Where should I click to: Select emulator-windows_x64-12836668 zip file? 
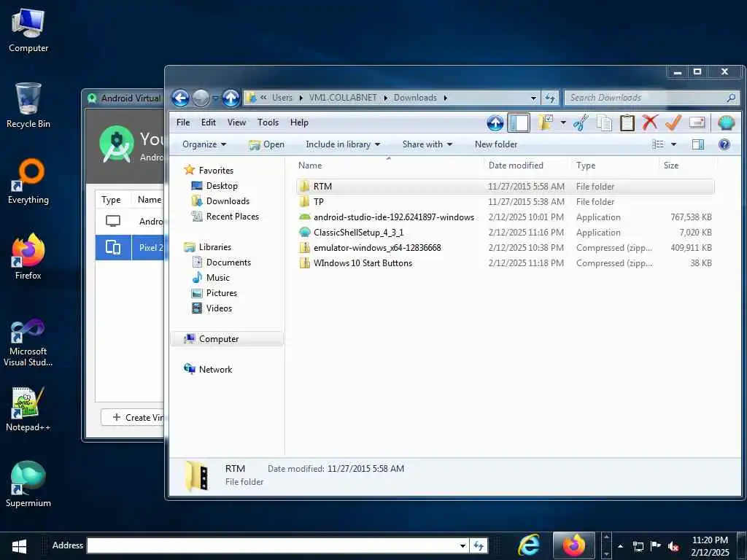505,248
